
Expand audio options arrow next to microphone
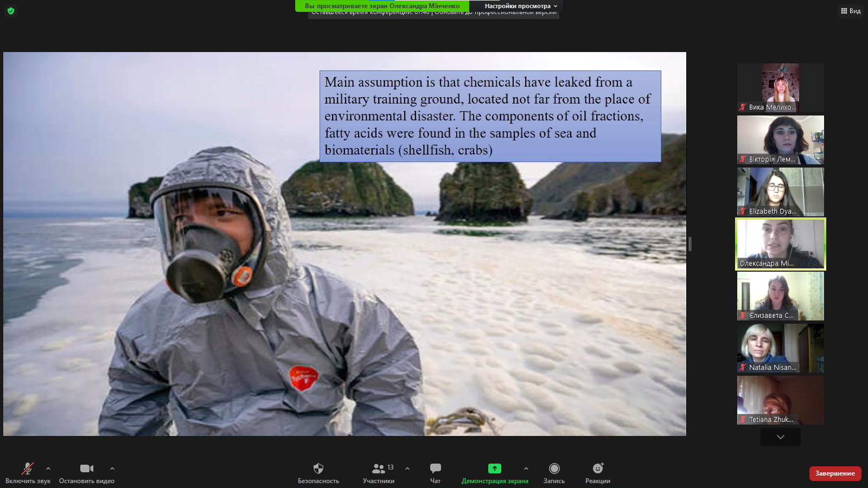pos(48,468)
